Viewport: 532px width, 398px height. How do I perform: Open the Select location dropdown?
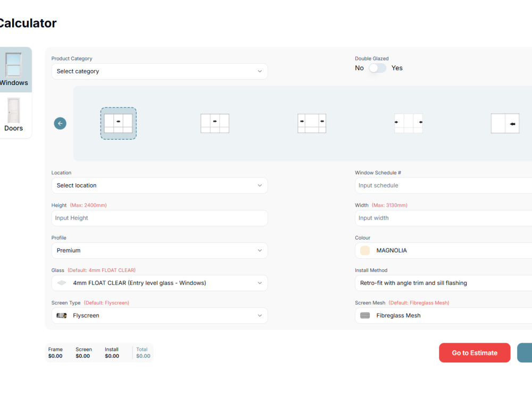(x=160, y=185)
